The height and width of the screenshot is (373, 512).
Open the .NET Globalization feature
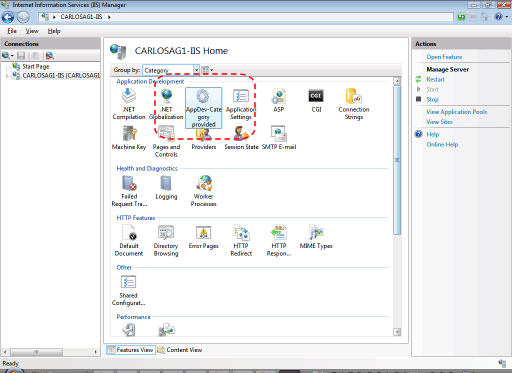[166, 104]
